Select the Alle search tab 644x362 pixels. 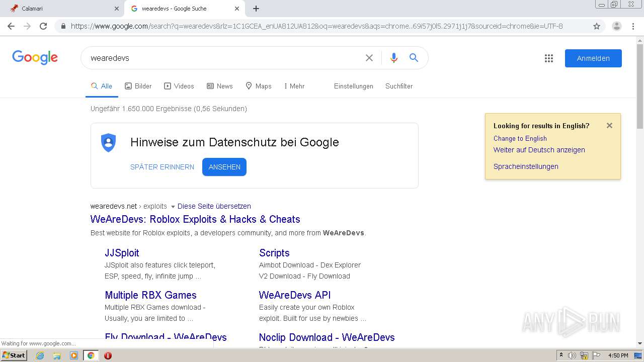point(102,86)
